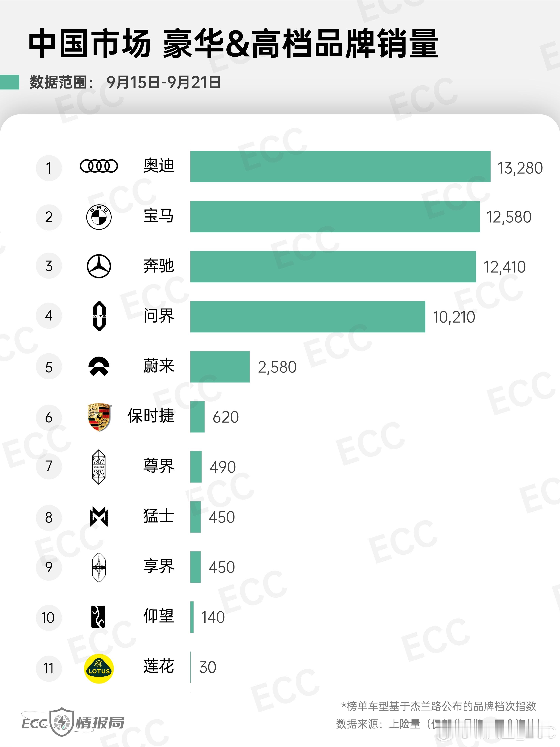Click the Maextro diamond logo

[99, 467]
